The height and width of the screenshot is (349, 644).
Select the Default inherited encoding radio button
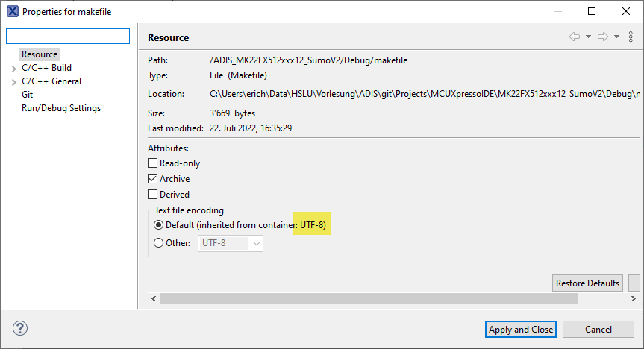pyautogui.click(x=158, y=225)
